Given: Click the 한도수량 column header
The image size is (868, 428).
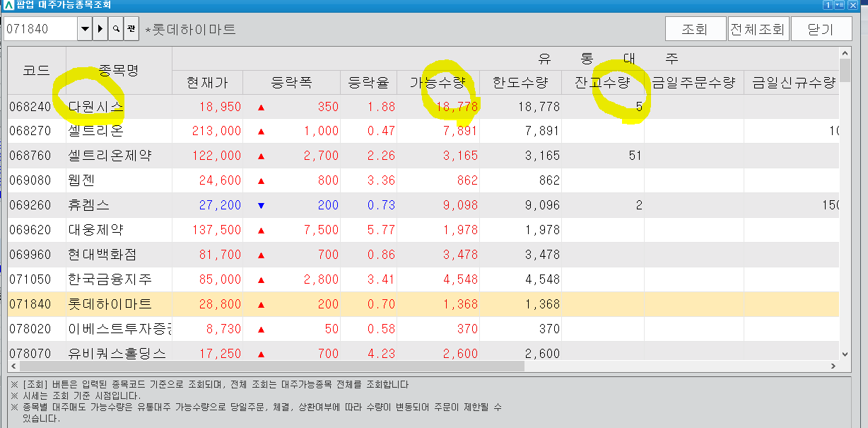Looking at the screenshot, I should 520,83.
